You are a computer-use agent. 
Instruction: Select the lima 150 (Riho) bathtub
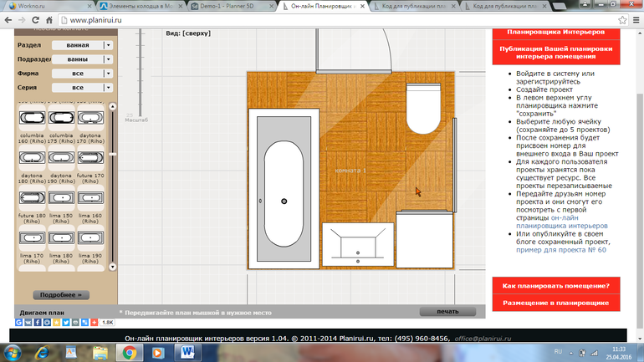[61, 198]
